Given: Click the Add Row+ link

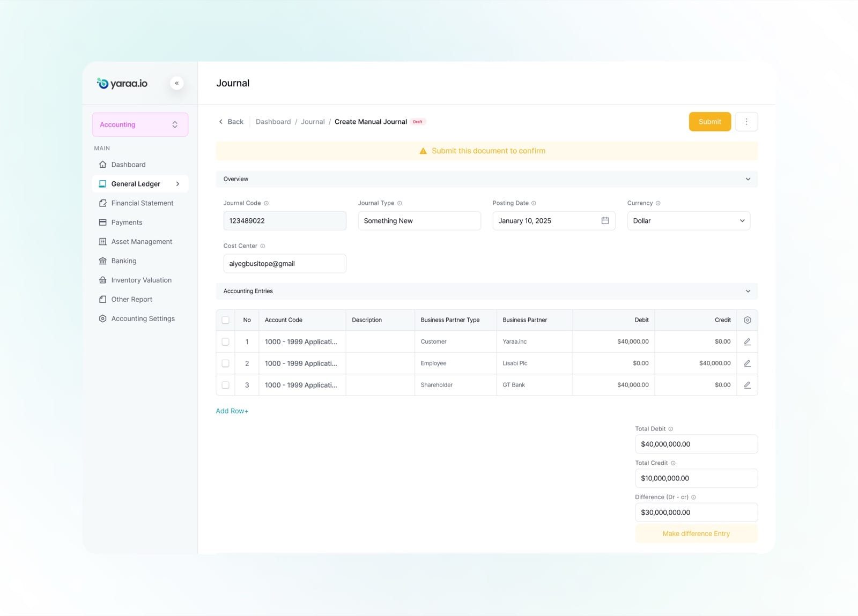Looking at the screenshot, I should click(232, 411).
